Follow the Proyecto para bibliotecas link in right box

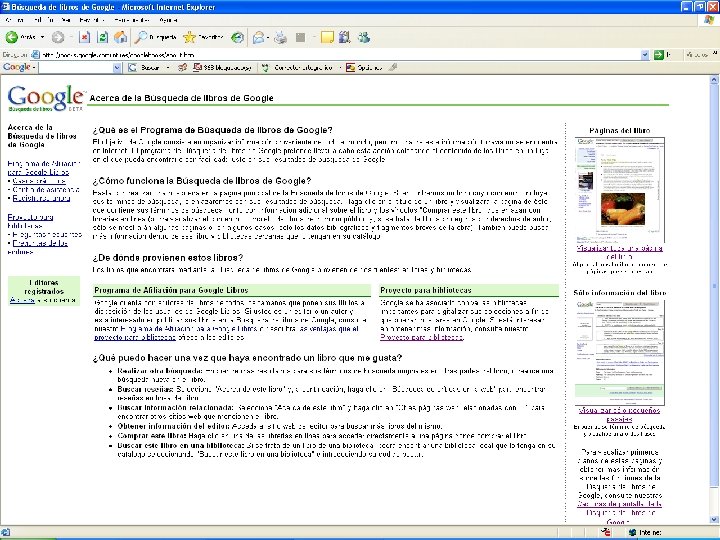(422, 337)
